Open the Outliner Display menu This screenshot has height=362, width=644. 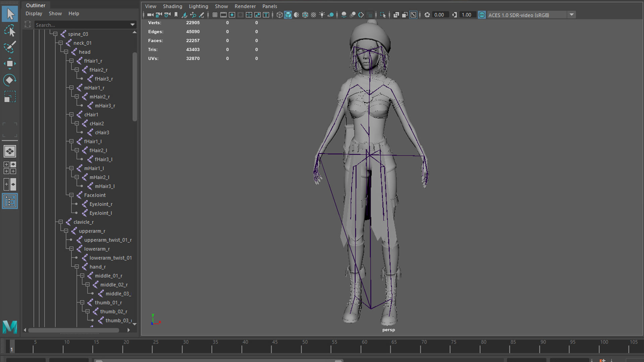(34, 13)
